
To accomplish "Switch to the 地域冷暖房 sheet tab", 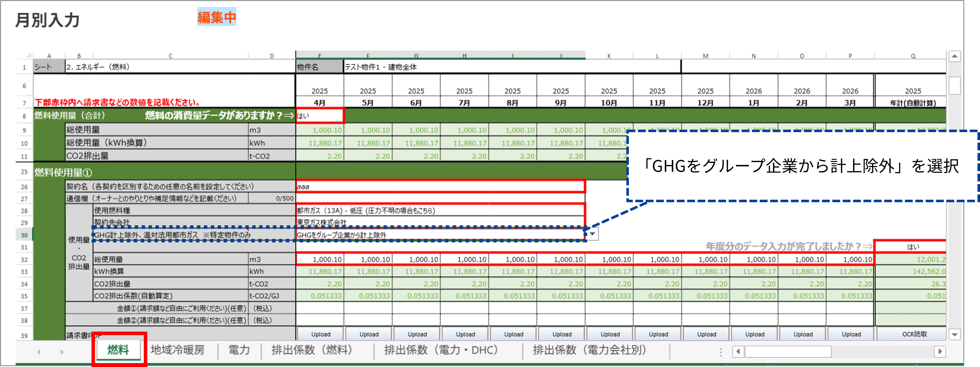I will point(178,350).
